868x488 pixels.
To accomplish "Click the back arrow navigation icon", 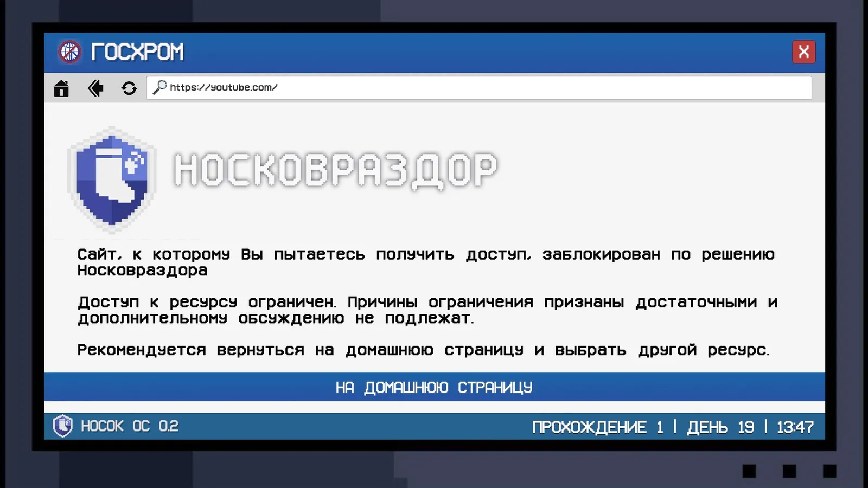I will click(95, 88).
